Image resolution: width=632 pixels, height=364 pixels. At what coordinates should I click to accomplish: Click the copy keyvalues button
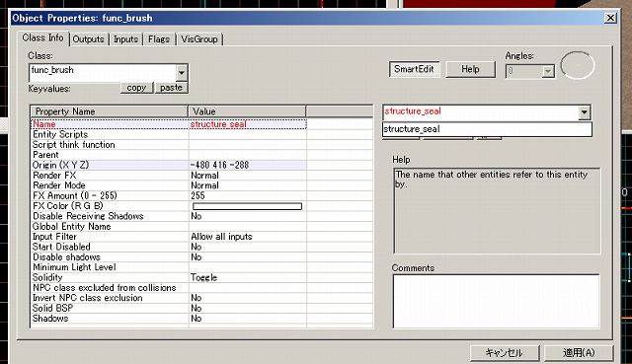[x=136, y=88]
